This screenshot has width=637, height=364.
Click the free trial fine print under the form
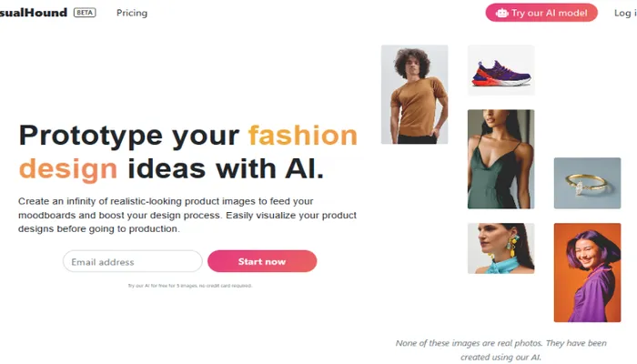[x=189, y=286]
